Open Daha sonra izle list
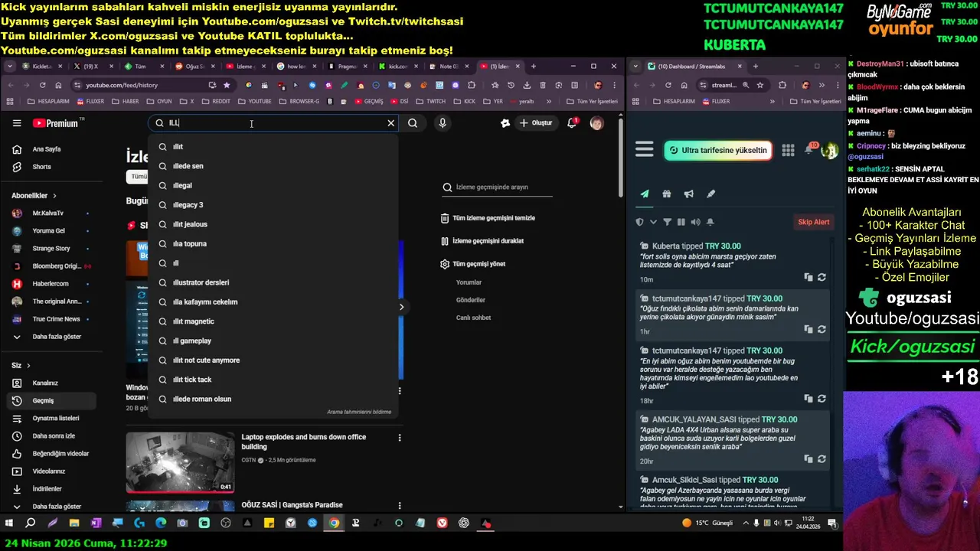This screenshot has width=980, height=551. tap(50, 436)
